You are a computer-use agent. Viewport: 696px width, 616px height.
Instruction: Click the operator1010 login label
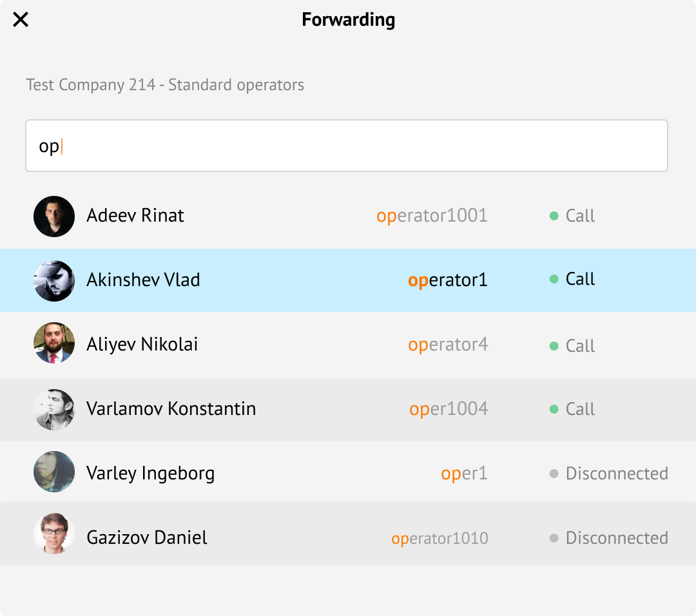(x=440, y=538)
